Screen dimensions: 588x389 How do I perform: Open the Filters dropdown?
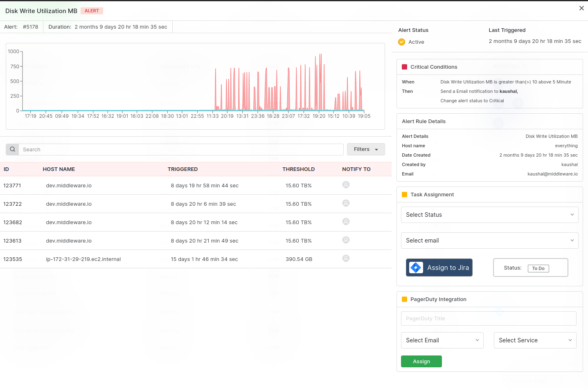point(366,149)
